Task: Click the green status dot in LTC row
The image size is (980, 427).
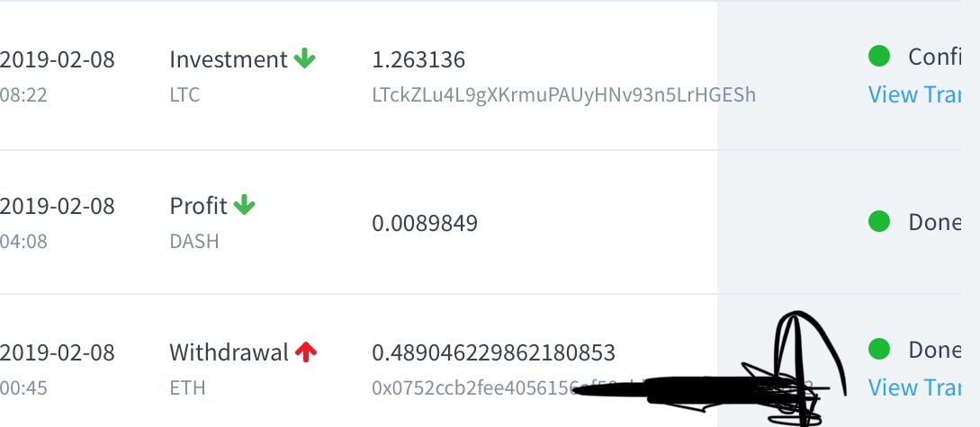Action: coord(878,56)
